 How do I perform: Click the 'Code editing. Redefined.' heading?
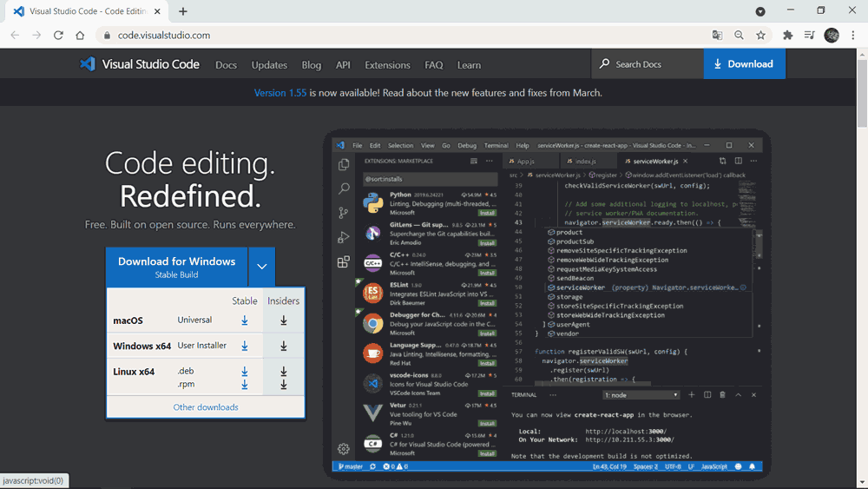(190, 180)
